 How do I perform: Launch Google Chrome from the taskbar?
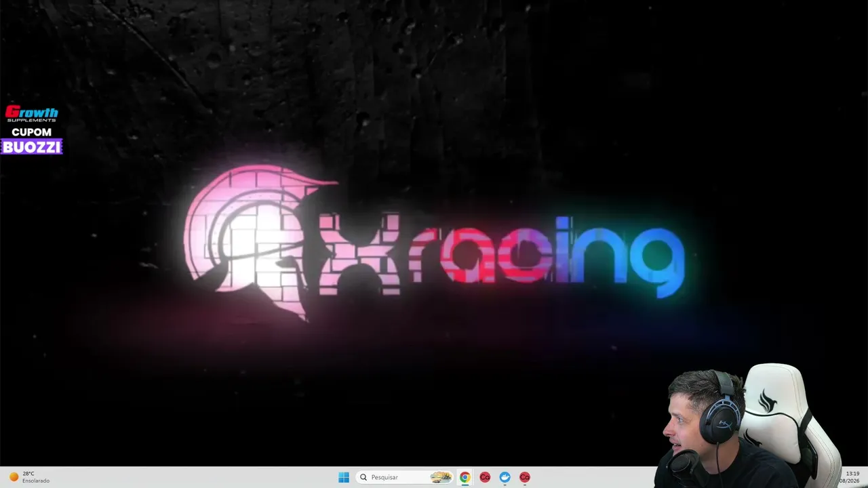tap(465, 477)
